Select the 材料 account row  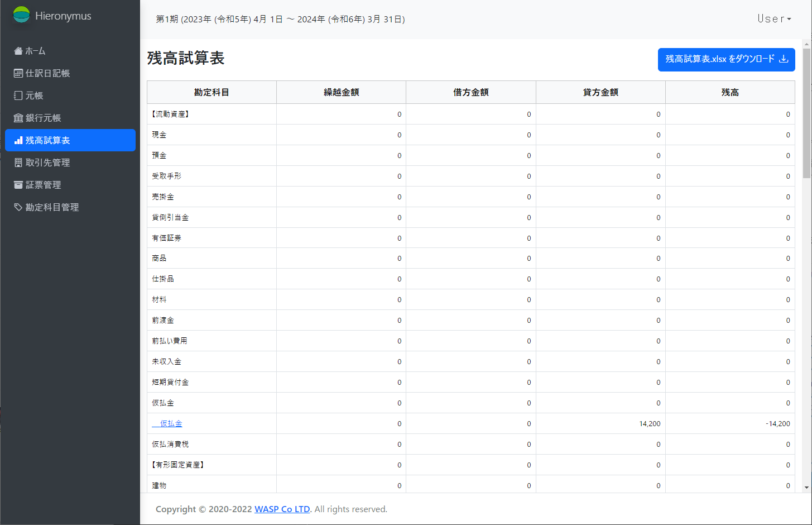[471, 299]
